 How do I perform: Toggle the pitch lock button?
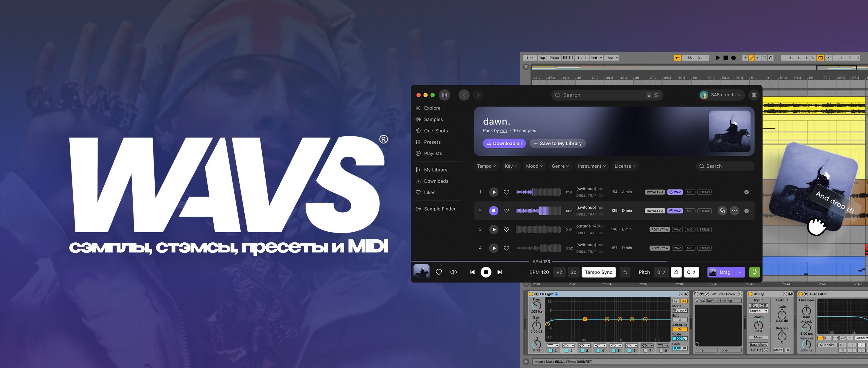coord(676,272)
